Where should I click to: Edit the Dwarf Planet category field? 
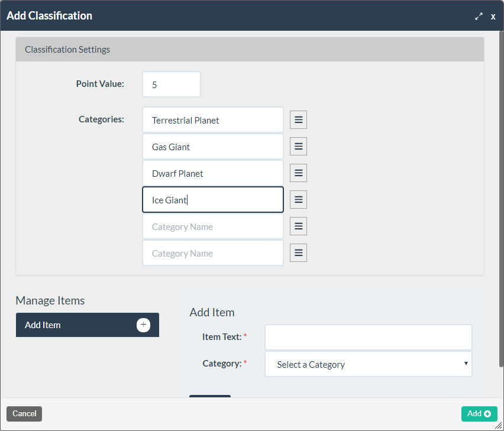(x=213, y=173)
